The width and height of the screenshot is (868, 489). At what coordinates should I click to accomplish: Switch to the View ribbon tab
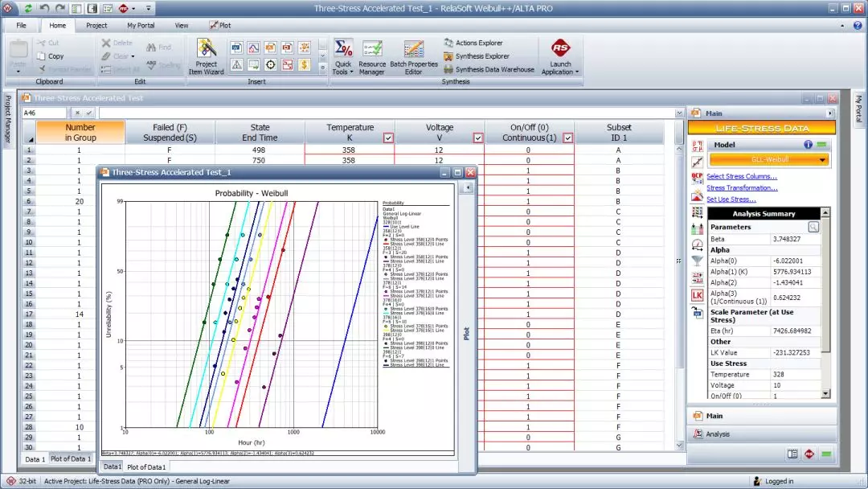[x=182, y=26]
